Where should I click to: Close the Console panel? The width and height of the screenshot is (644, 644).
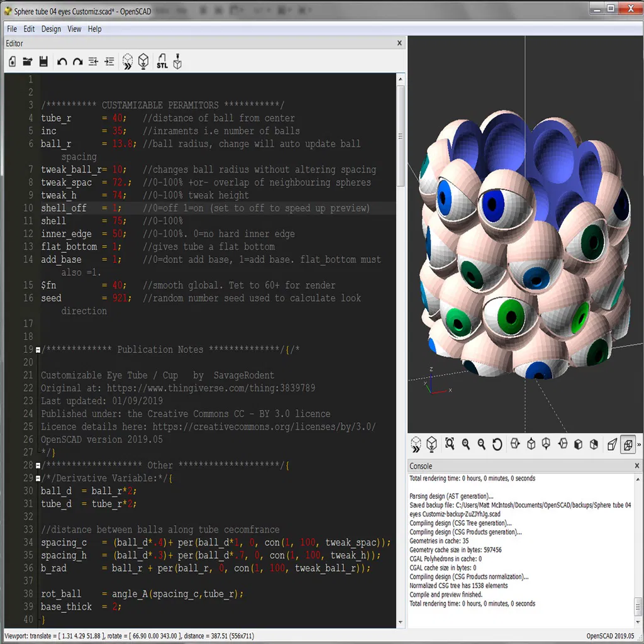[636, 466]
